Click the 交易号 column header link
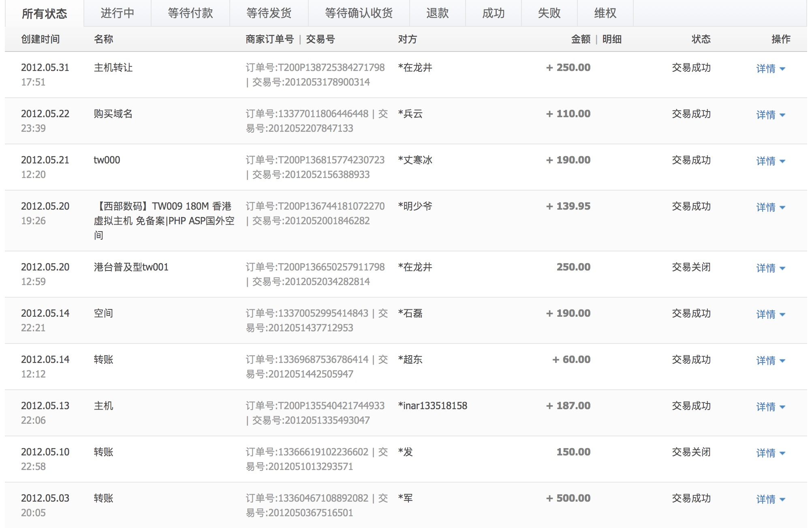Screen dimensions: 812x528 tap(320, 39)
